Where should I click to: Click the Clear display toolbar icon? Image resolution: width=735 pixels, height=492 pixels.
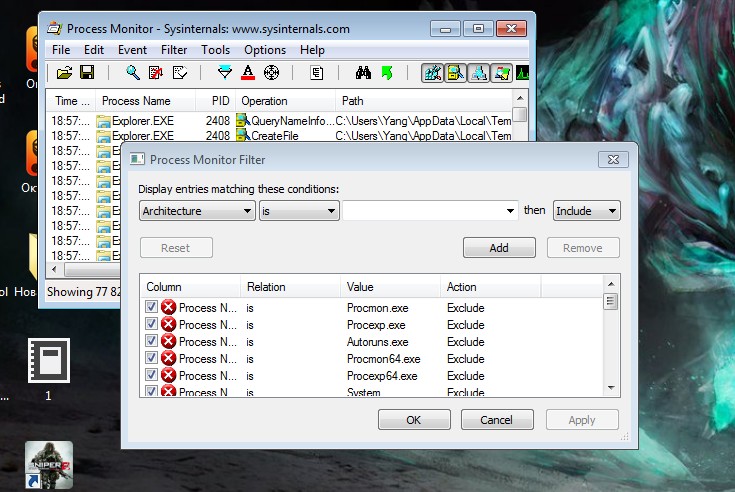tap(180, 73)
